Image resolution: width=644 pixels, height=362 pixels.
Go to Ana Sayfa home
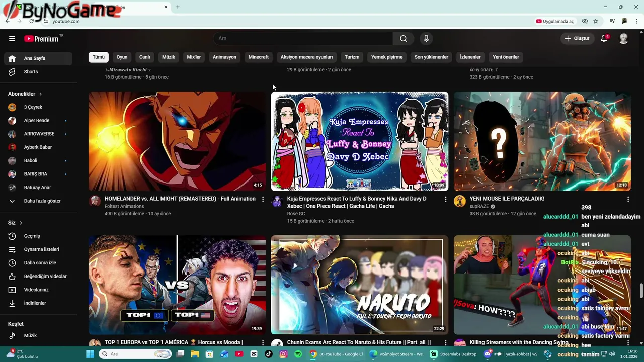pos(38,59)
